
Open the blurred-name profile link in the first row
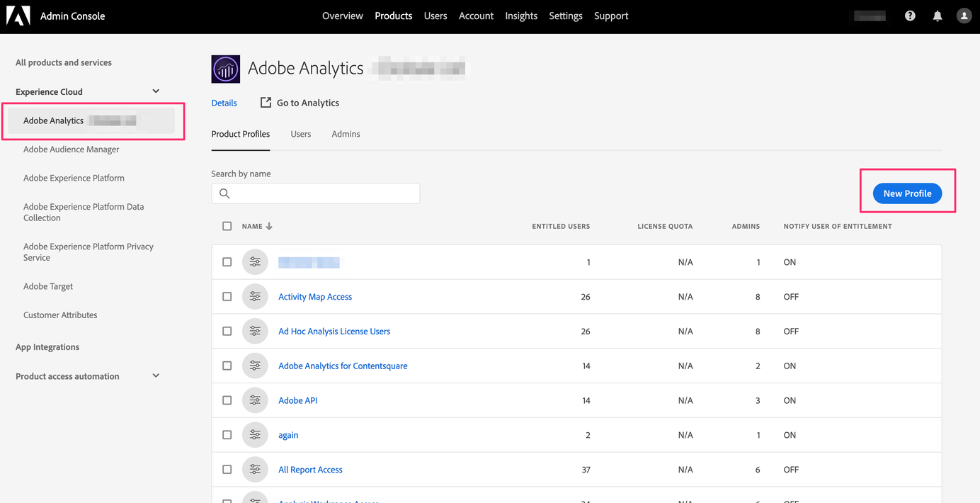(x=309, y=262)
